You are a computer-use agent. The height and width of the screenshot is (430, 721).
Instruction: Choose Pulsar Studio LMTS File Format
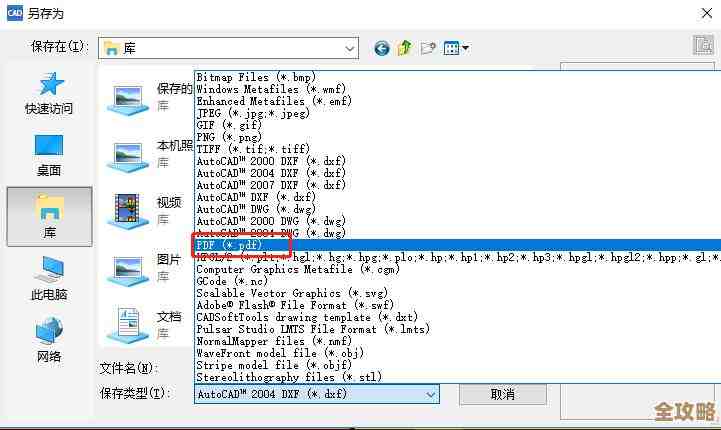point(313,329)
